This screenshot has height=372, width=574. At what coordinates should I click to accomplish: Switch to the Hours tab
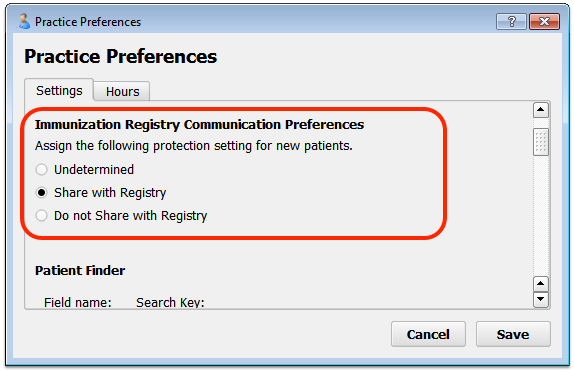(122, 91)
